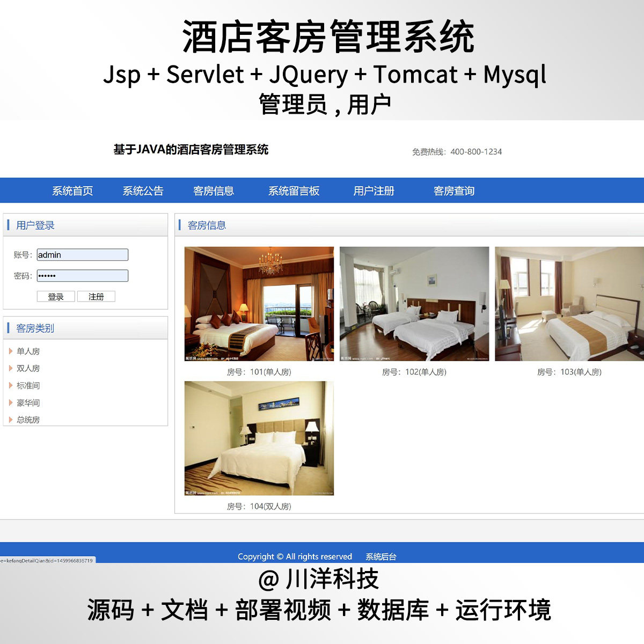Select the arrow icon beside 总统房
The image size is (644, 644).
[x=11, y=420]
